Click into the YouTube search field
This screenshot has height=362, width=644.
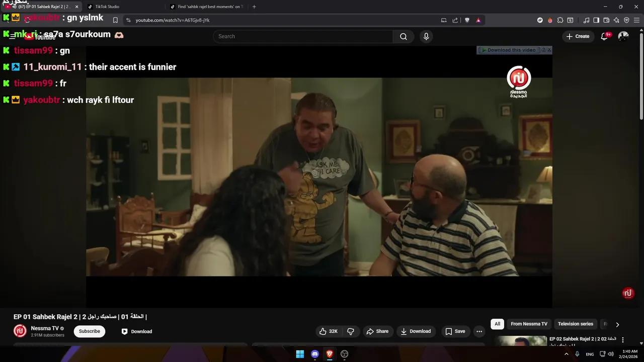pyautogui.click(x=303, y=36)
